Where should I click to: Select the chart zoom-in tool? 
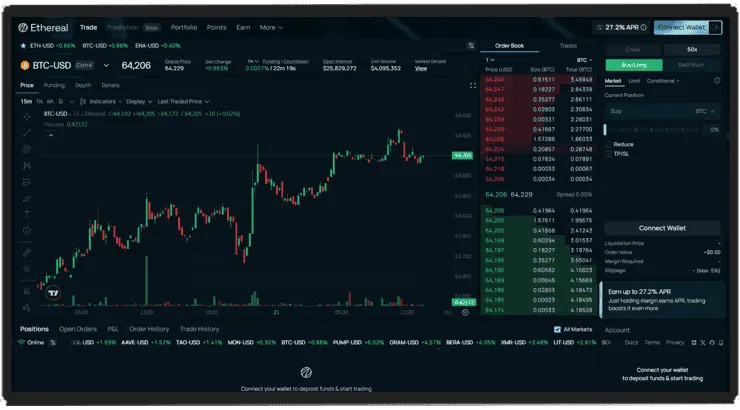pyautogui.click(x=27, y=269)
